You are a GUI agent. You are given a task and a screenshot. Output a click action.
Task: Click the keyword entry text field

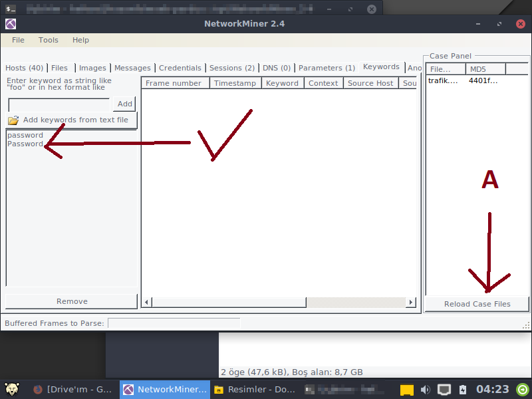tap(59, 104)
